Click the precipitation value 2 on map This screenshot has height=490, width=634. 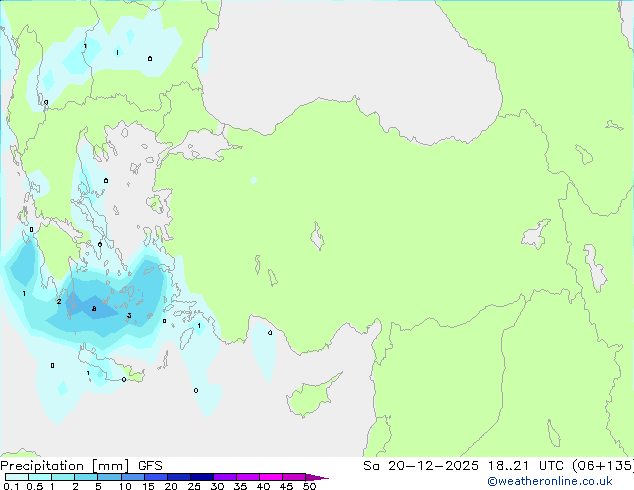coord(59,302)
